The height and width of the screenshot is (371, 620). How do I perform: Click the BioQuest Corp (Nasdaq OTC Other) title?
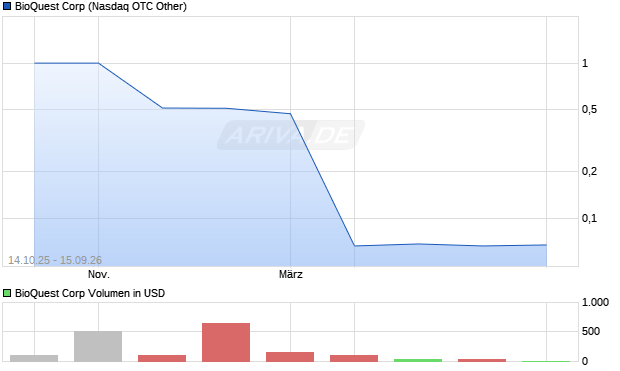coord(101,6)
